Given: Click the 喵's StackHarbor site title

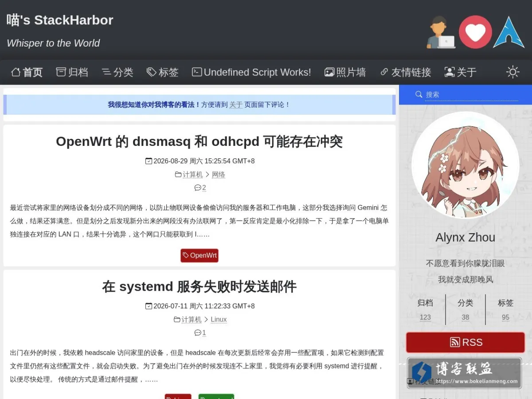Looking at the screenshot, I should 60,20.
